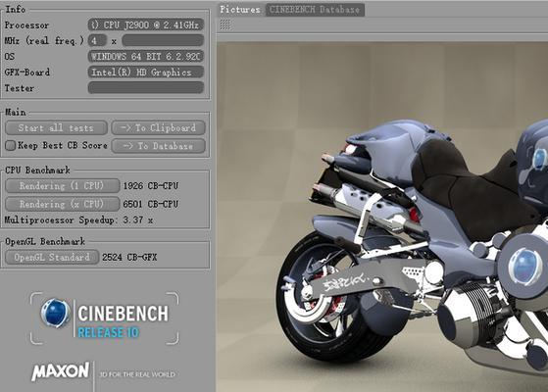Copy results with To Clipboard button
The image size is (548, 392).
158,127
